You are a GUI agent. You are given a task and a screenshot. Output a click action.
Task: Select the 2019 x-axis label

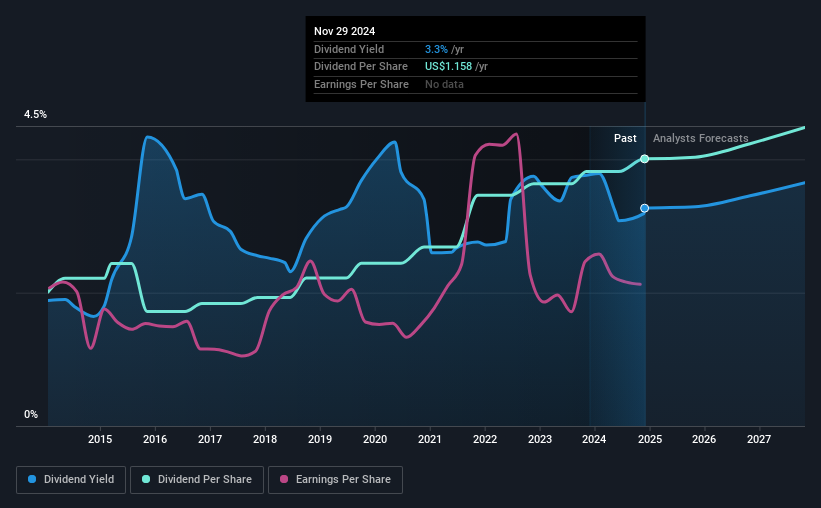point(320,439)
